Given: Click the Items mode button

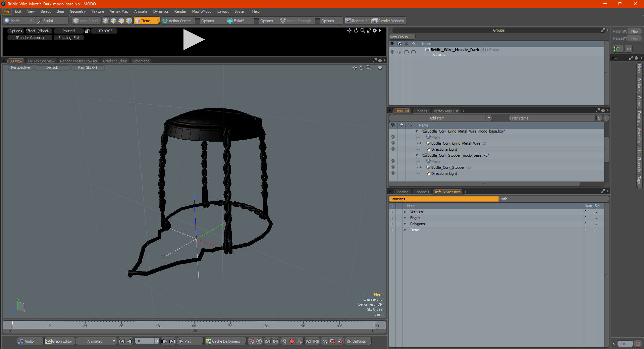Looking at the screenshot, I should tap(147, 21).
